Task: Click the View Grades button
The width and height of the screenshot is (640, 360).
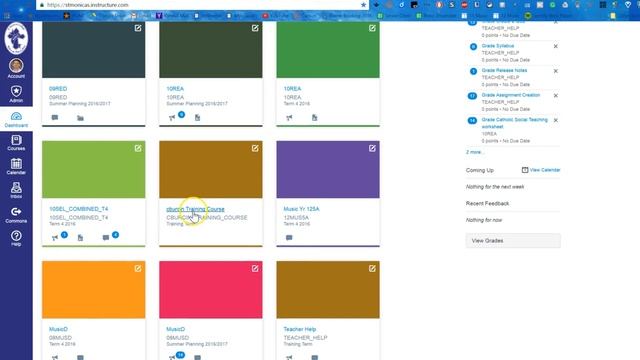Action: click(513, 241)
